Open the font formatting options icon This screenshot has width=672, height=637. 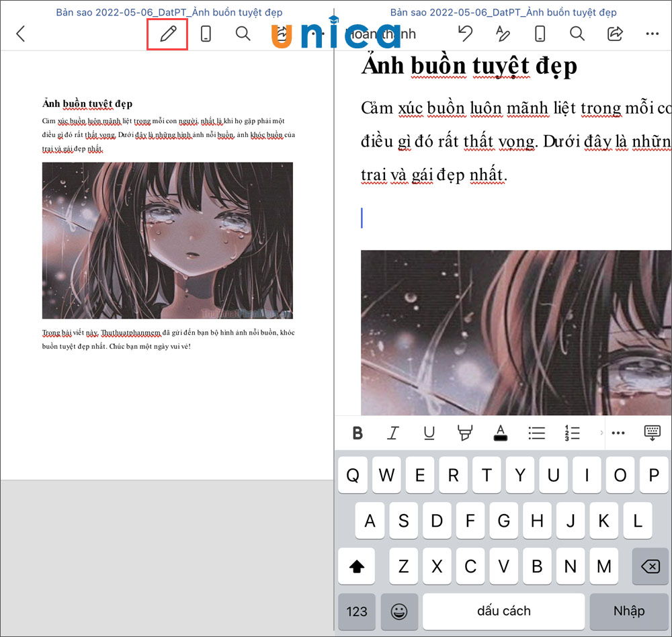(x=503, y=34)
